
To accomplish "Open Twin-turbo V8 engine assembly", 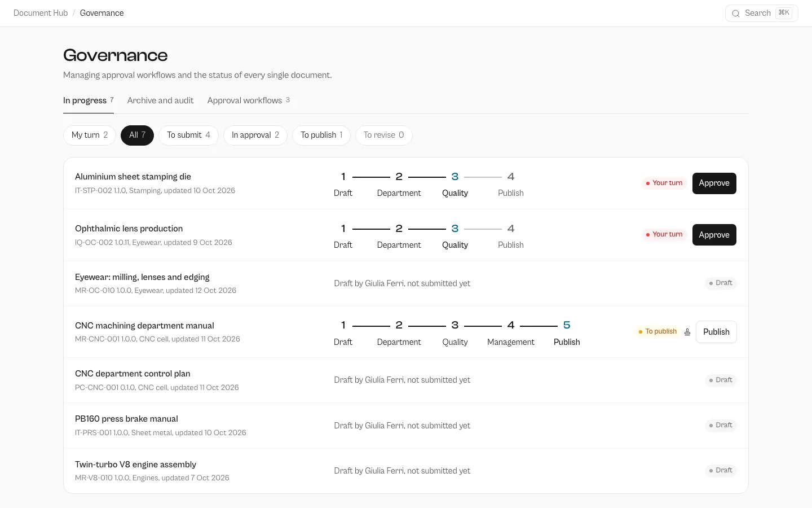I will (135, 465).
